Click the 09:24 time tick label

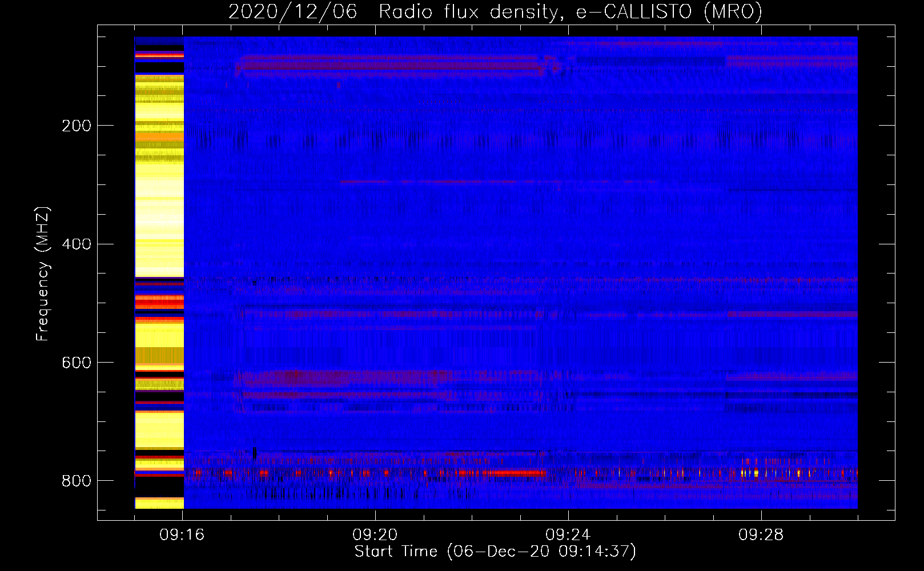pos(568,535)
